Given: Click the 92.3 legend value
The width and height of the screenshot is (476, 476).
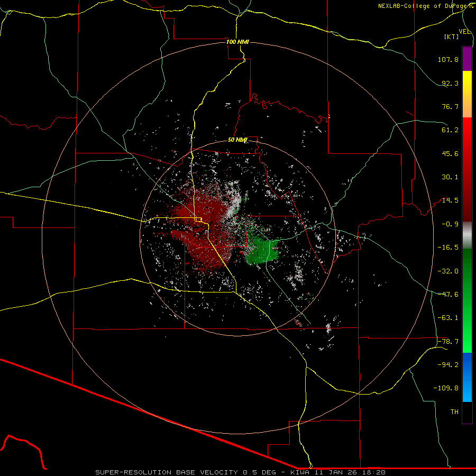Looking at the screenshot, I should pos(450,83).
